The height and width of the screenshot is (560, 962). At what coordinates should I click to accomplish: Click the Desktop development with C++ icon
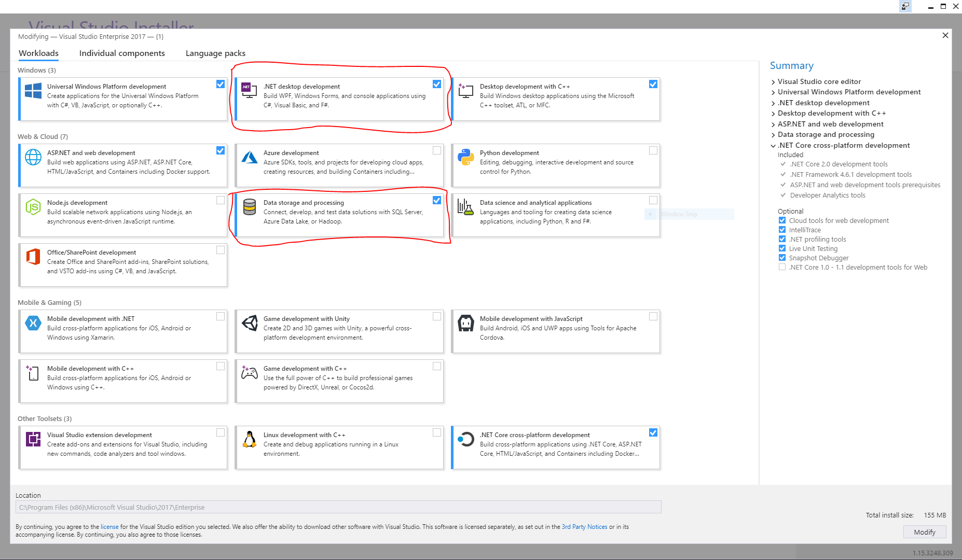465,91
